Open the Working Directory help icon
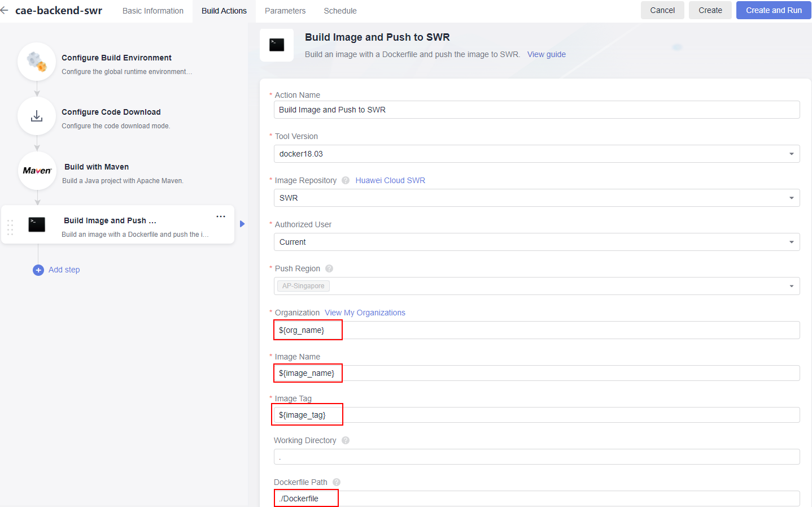 [346, 440]
